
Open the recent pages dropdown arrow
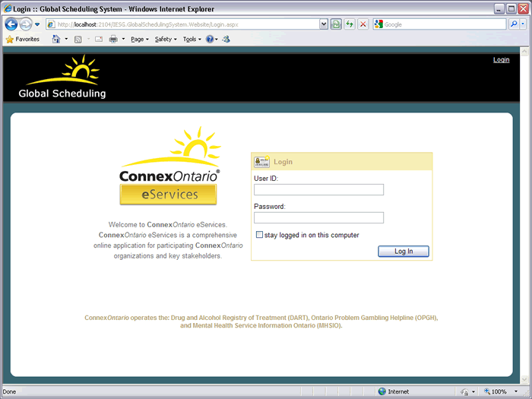pyautogui.click(x=37, y=24)
